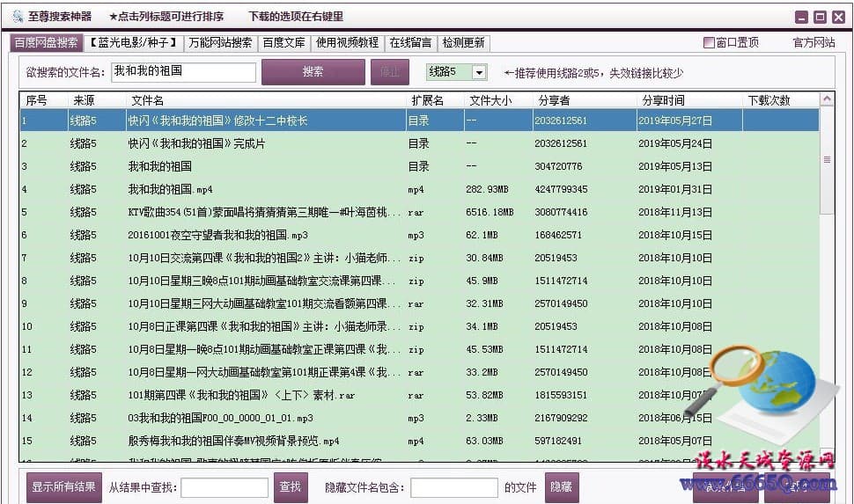Open the 使用视频教程 tab
This screenshot has width=854, height=504.
[x=348, y=42]
